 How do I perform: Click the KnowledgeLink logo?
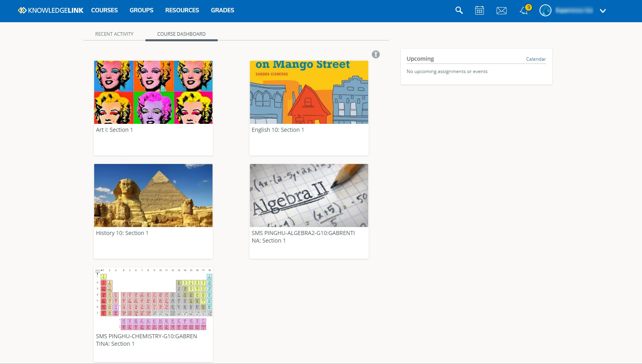(50, 10)
